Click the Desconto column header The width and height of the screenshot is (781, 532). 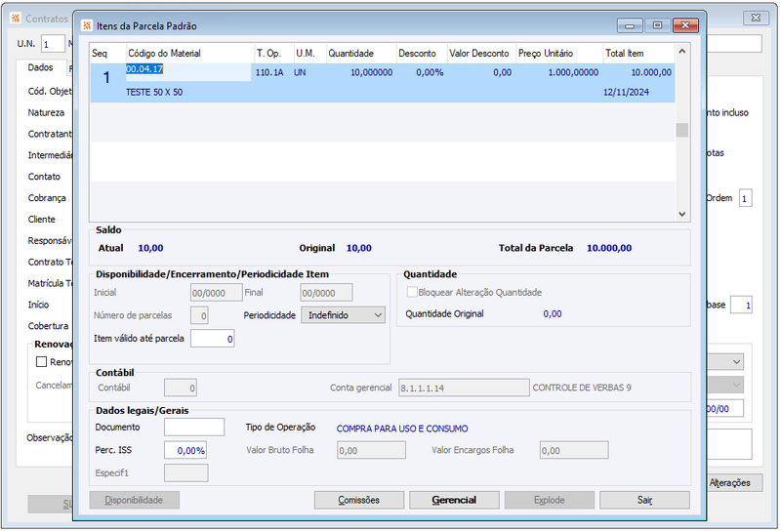[422, 54]
